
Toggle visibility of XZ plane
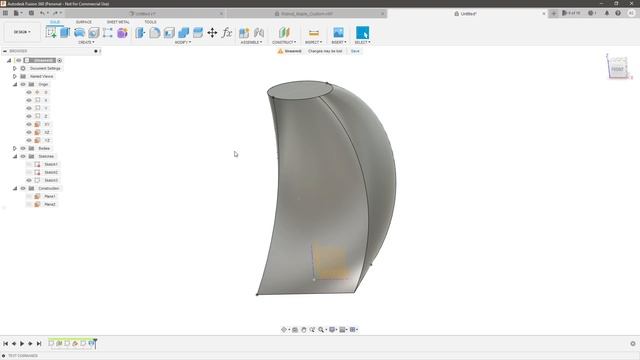tap(29, 132)
